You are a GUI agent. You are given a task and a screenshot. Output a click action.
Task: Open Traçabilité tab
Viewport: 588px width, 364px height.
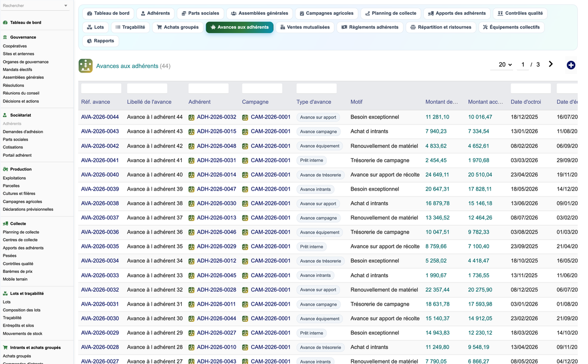(130, 27)
